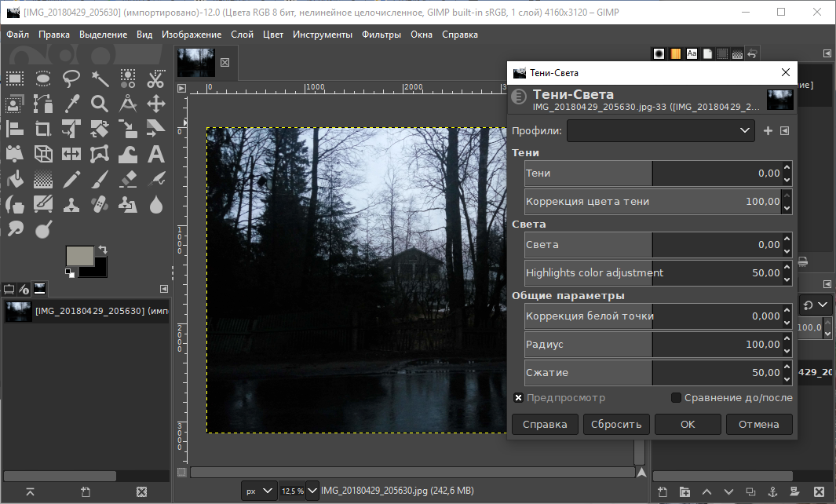This screenshot has width=836, height=504.
Task: Enable Сравнение до/после checkbox
Action: (676, 398)
